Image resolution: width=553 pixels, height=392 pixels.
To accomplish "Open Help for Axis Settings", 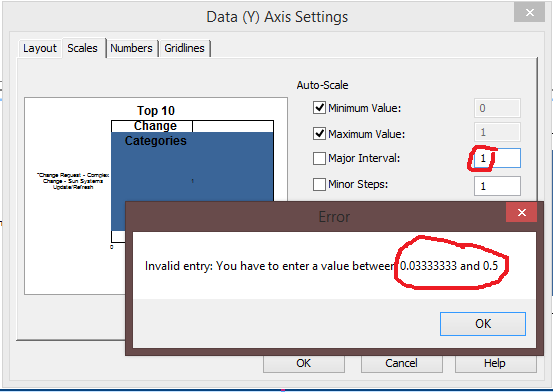I will point(495,363).
